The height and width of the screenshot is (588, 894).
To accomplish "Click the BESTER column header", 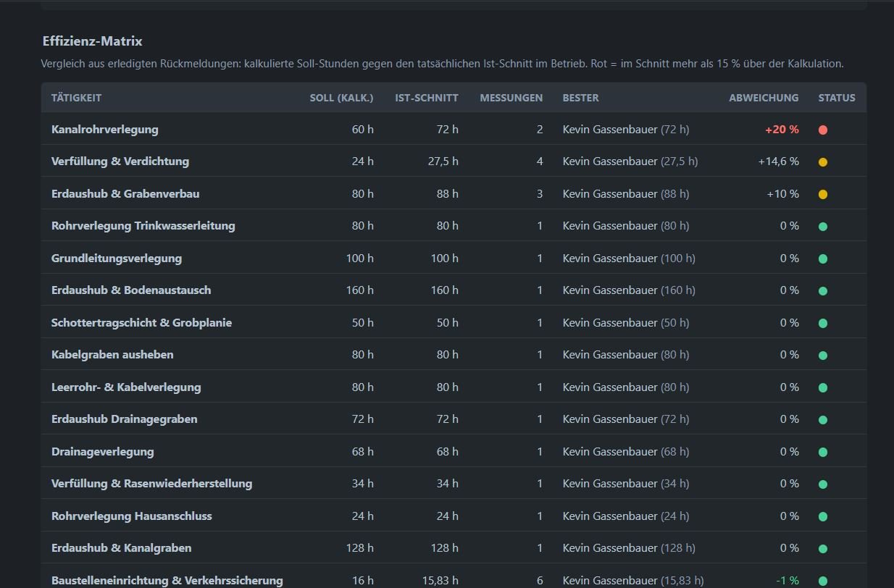I will pos(581,98).
